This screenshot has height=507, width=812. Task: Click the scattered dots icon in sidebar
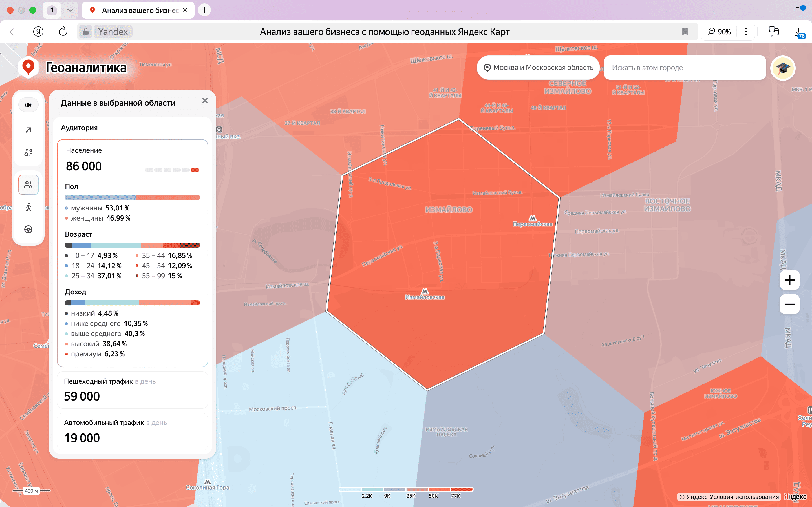(x=28, y=153)
